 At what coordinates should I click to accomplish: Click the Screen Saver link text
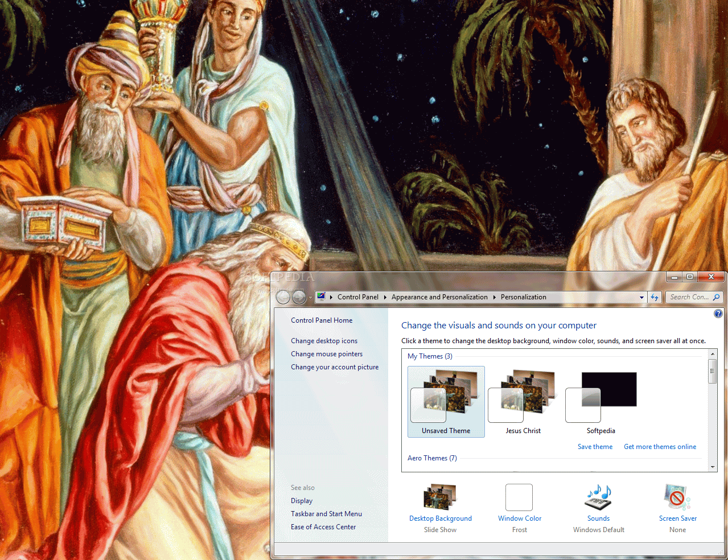pyautogui.click(x=678, y=518)
